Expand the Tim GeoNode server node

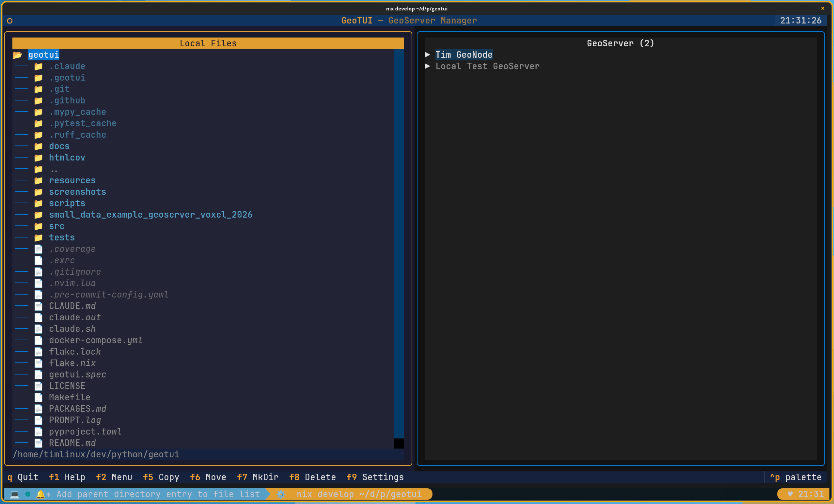pyautogui.click(x=428, y=55)
